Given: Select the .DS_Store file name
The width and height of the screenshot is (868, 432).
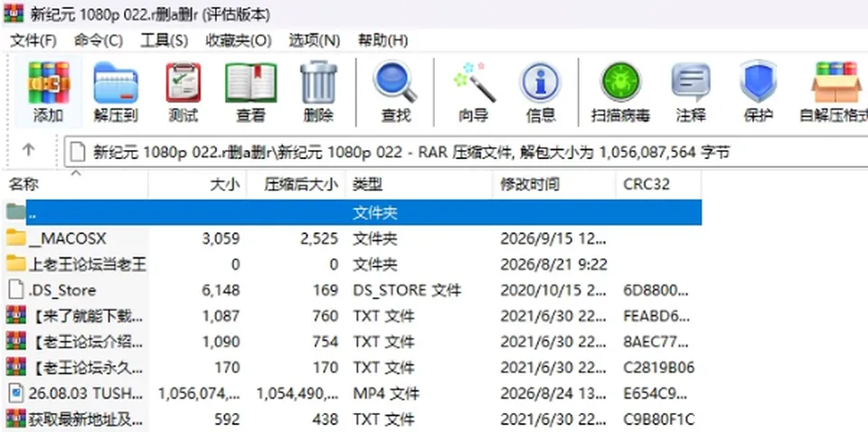Looking at the screenshot, I should click(x=61, y=290).
